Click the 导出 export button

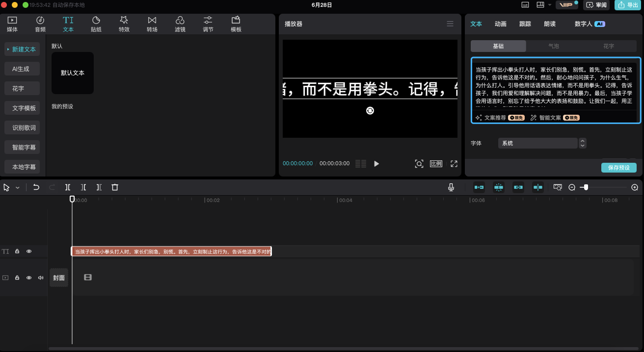pyautogui.click(x=628, y=5)
